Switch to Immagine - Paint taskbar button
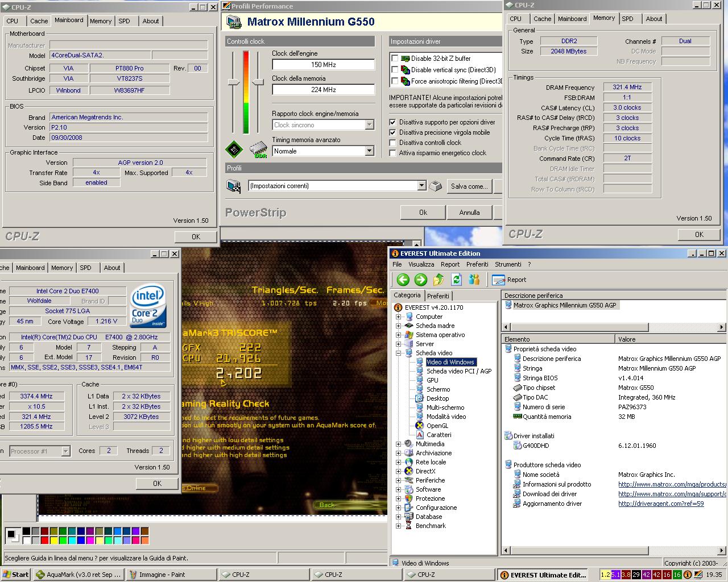 click(172, 575)
